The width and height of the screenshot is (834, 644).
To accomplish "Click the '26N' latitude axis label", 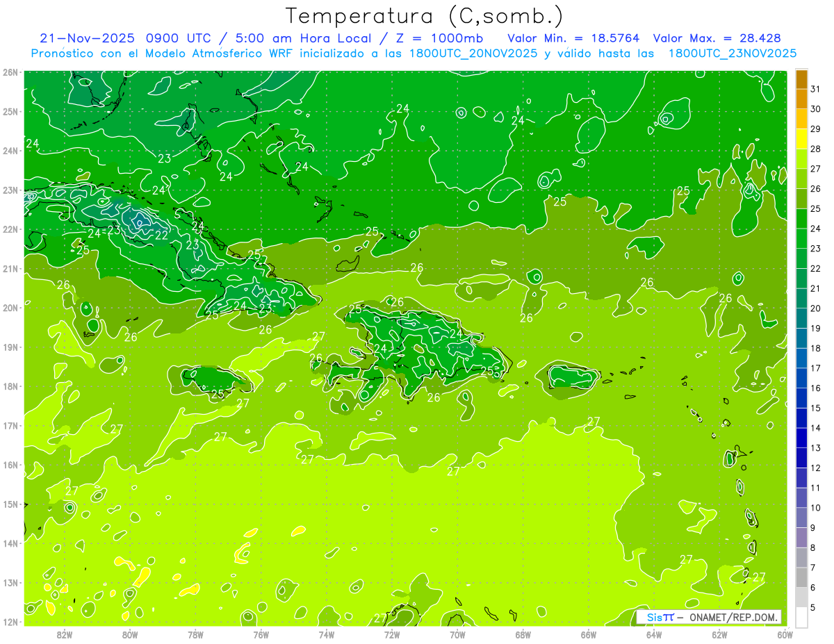I will [10, 72].
